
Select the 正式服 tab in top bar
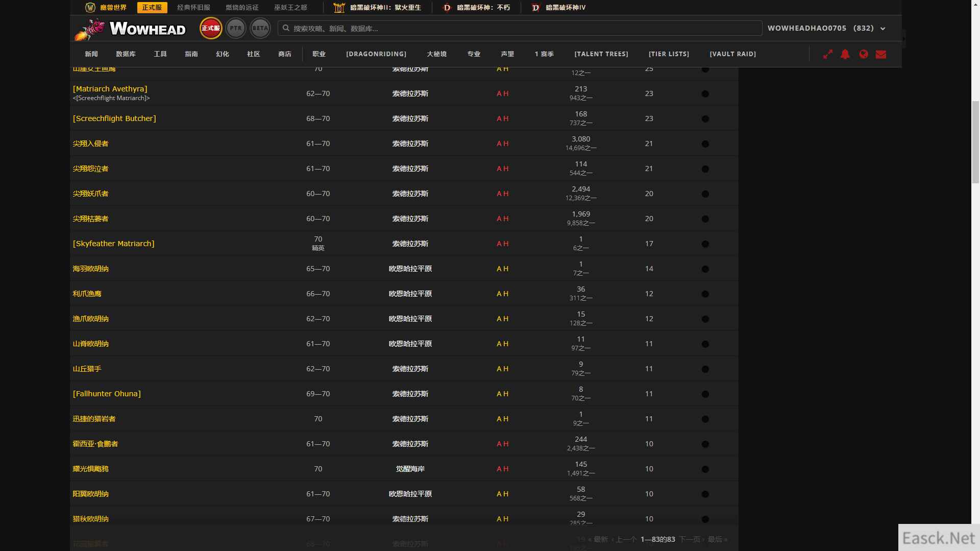(x=152, y=8)
